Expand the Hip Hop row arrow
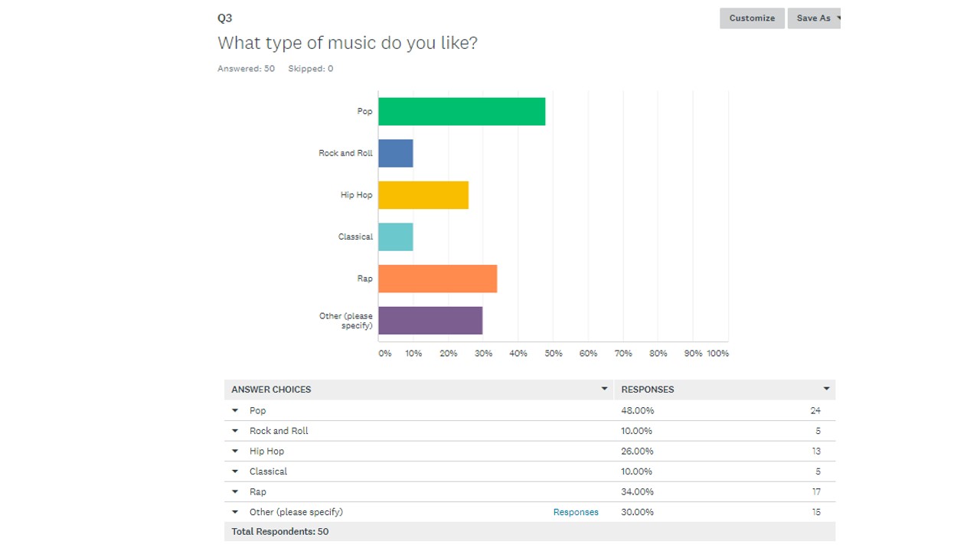980x551 pixels. click(x=235, y=452)
